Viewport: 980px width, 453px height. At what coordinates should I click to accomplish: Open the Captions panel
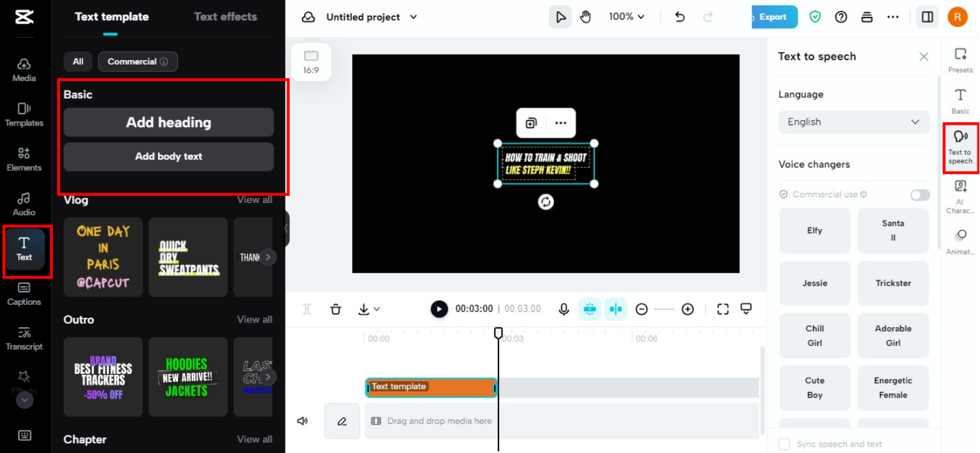(x=23, y=294)
